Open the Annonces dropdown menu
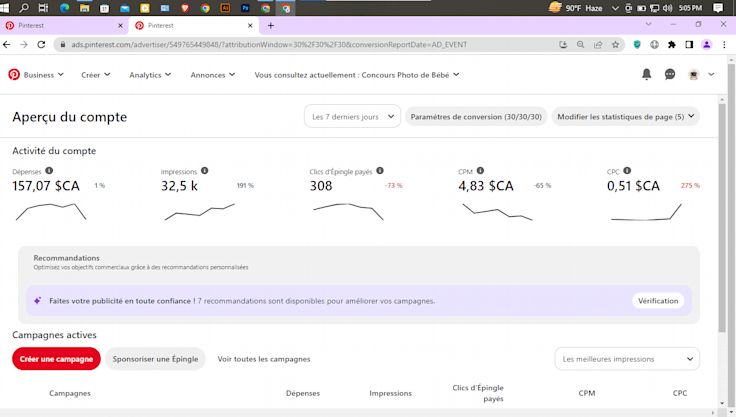This screenshot has width=736, height=417. coord(213,75)
